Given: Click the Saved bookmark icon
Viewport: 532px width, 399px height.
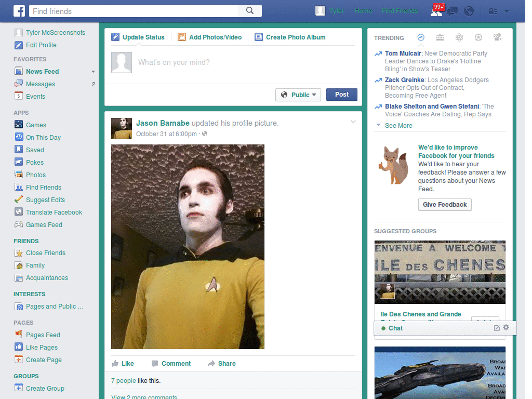Looking at the screenshot, I should tap(19, 150).
